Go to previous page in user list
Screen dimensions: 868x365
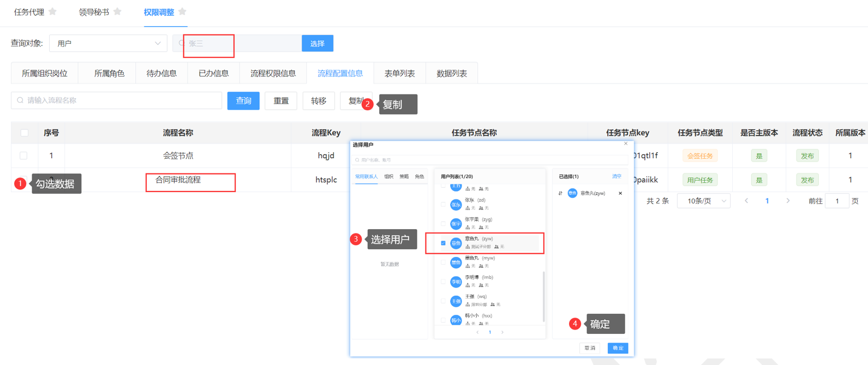477,332
